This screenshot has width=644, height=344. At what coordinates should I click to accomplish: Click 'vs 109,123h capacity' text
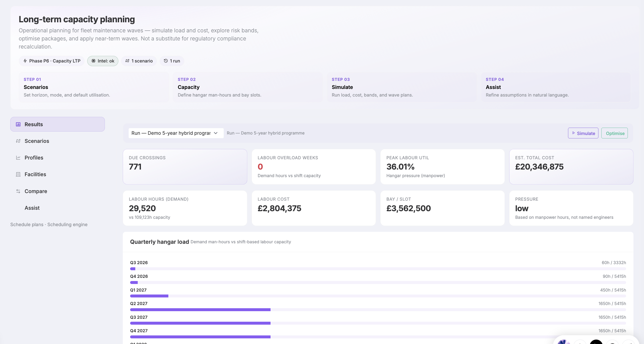click(149, 217)
